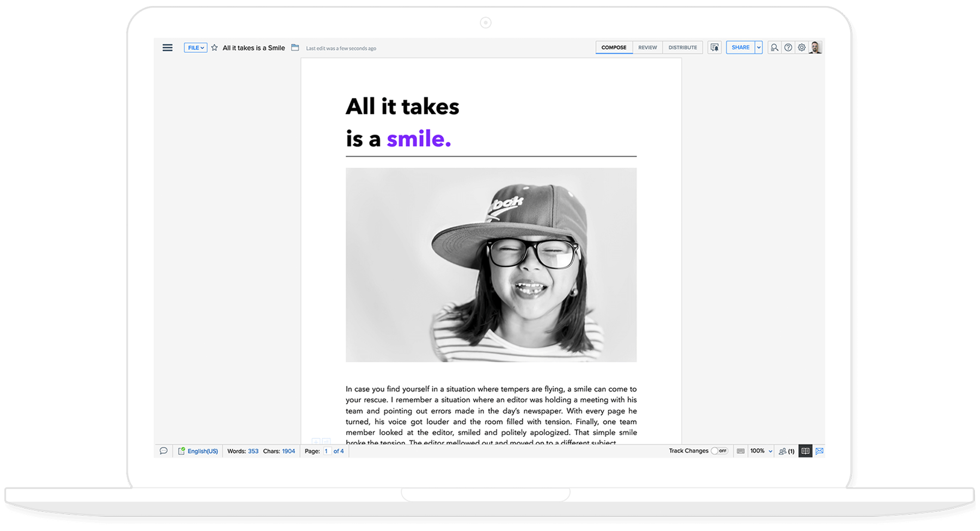Open the 100% zoom dropdown
This screenshot has height=531, width=980.
761,451
